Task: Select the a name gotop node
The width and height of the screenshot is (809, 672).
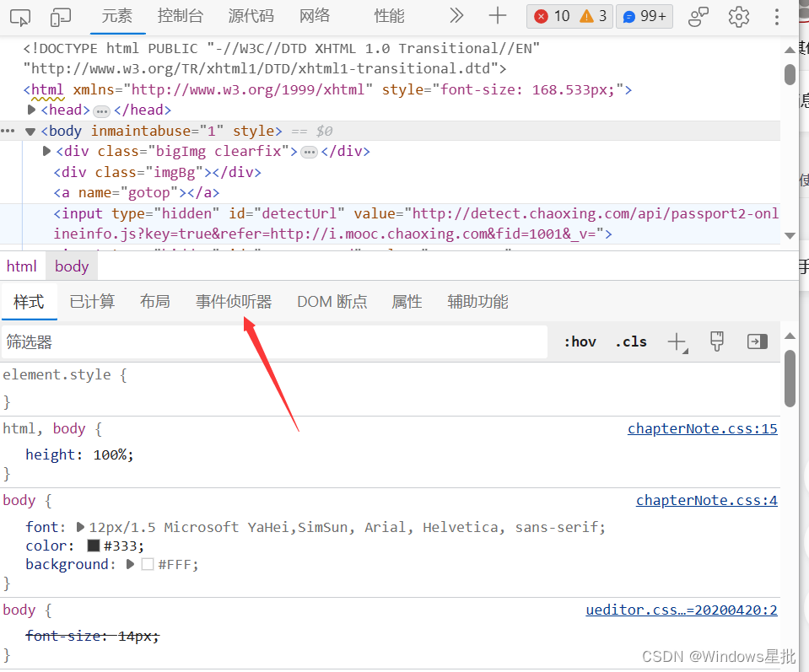Action: [x=137, y=193]
